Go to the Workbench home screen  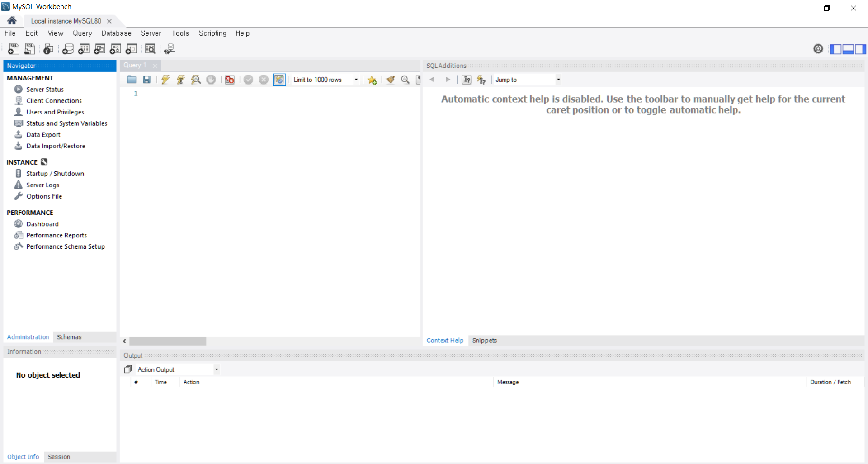pos(12,21)
